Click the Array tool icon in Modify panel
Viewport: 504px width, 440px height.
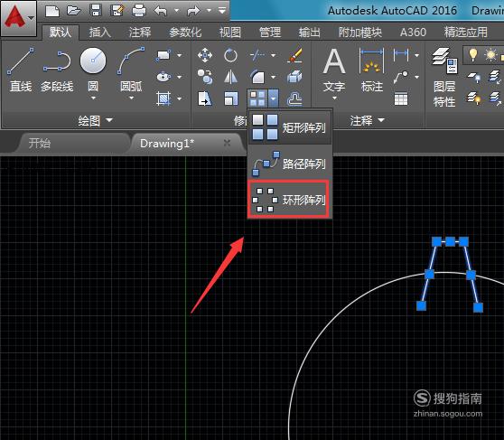click(257, 98)
